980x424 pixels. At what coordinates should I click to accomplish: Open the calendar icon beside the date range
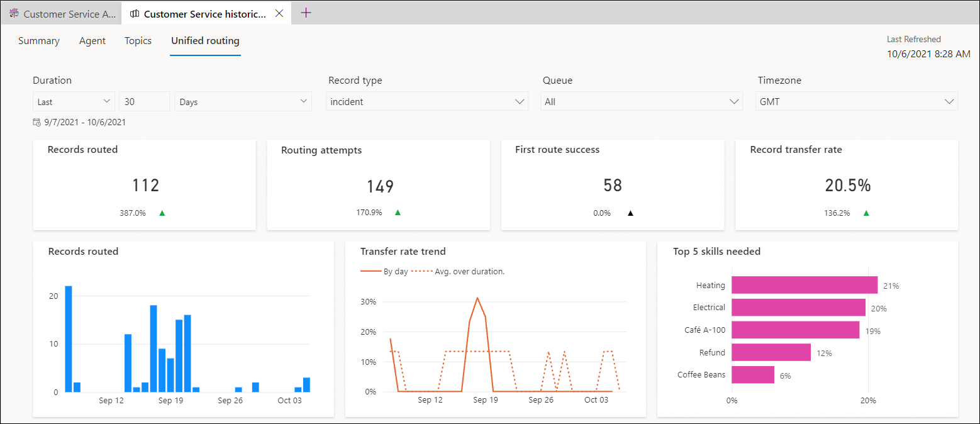(36, 122)
